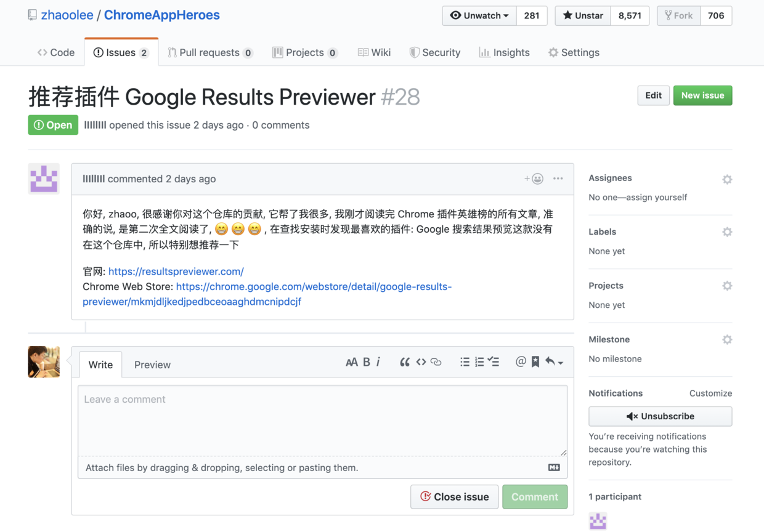Click the green Open status badge

pyautogui.click(x=53, y=125)
